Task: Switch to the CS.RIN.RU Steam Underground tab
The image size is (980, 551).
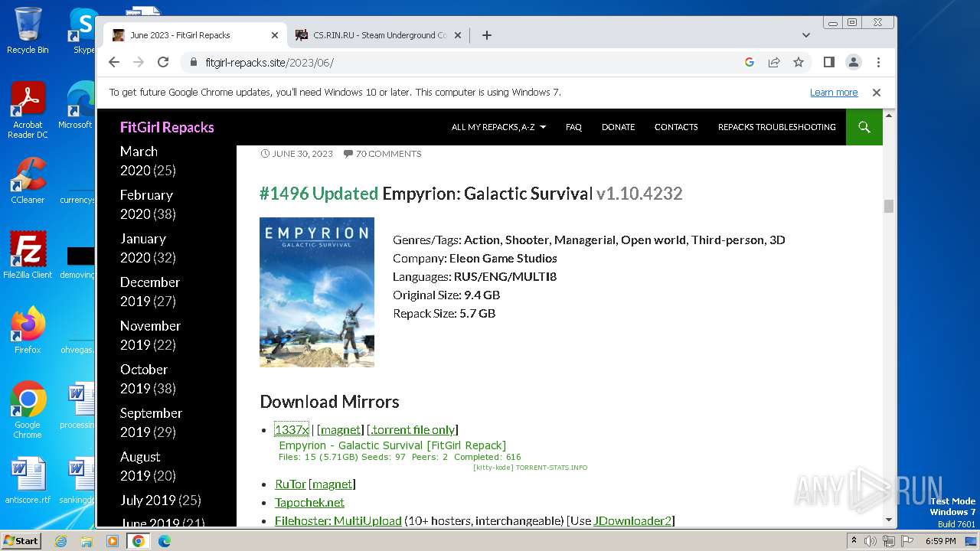Action: point(380,35)
